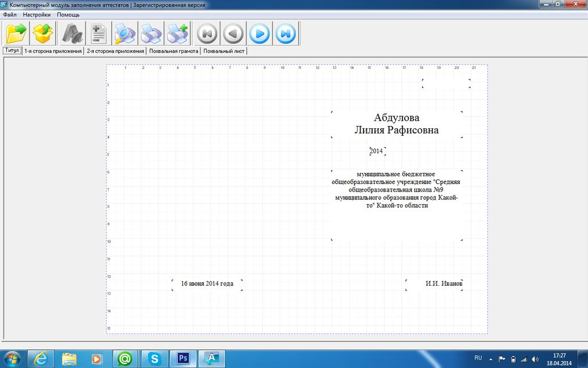Switch to 2-я сторона приложения tab
This screenshot has width=588, height=368.
click(x=115, y=51)
